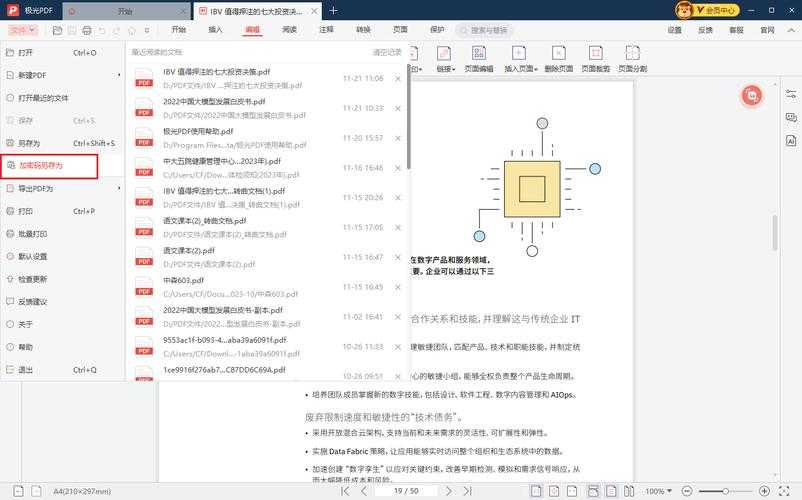Click the page number field 19 / 50

(406, 491)
